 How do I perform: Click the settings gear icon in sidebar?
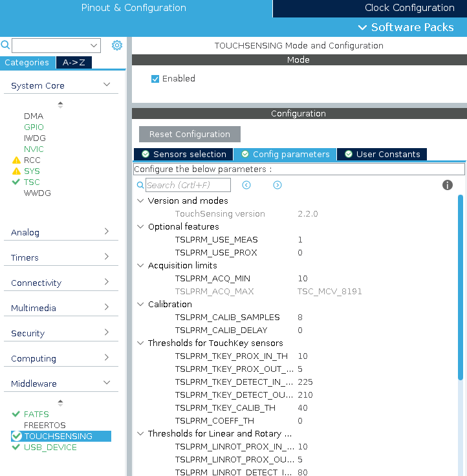pyautogui.click(x=117, y=45)
